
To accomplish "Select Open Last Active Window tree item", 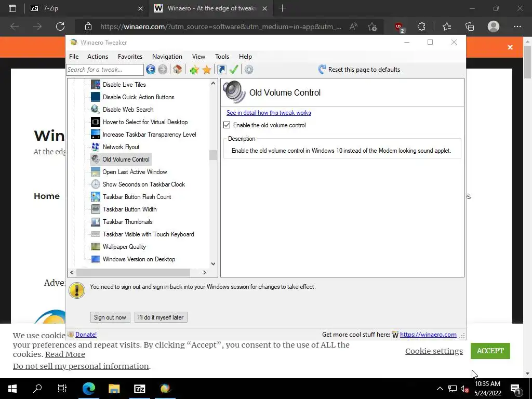I will (135, 172).
